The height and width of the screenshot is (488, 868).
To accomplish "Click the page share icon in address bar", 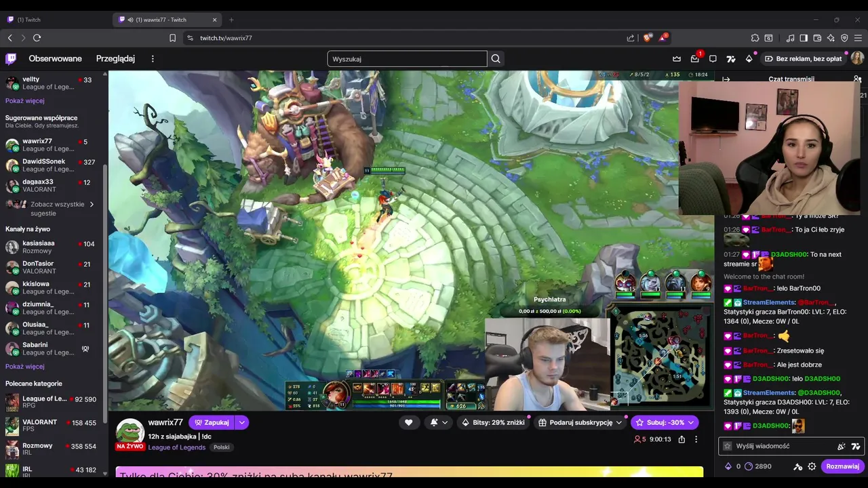I will (x=631, y=38).
